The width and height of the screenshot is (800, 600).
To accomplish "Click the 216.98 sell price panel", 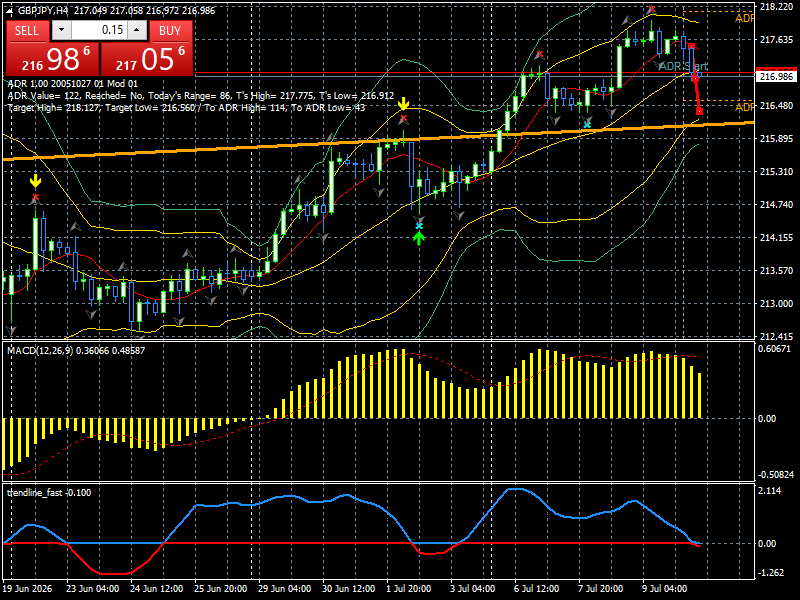I will 53,59.
